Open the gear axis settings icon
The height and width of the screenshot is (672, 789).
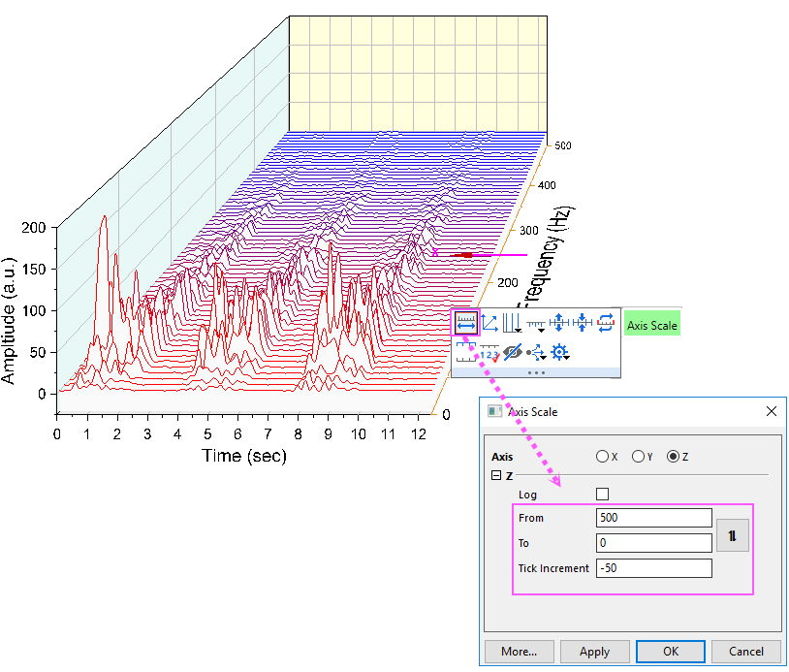(559, 353)
